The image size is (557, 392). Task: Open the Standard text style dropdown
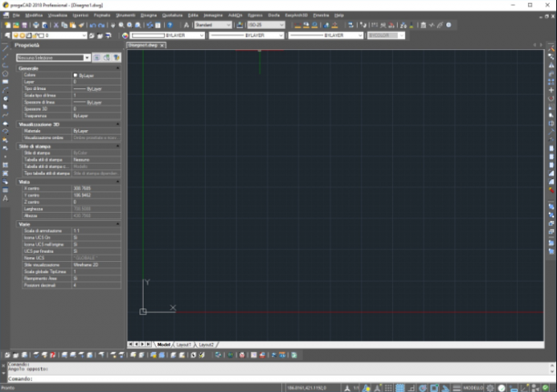pyautogui.click(x=213, y=25)
